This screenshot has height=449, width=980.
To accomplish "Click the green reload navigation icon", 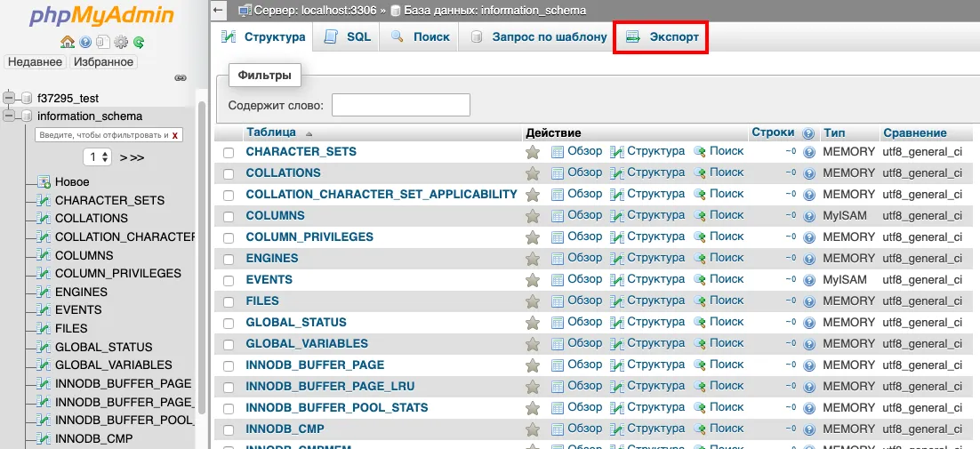I will pyautogui.click(x=139, y=42).
